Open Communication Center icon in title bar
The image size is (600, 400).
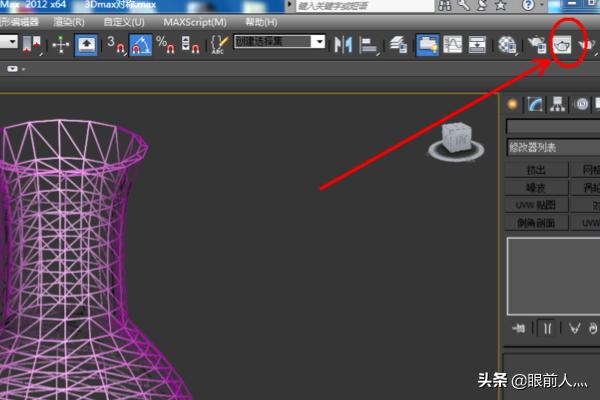tap(482, 5)
